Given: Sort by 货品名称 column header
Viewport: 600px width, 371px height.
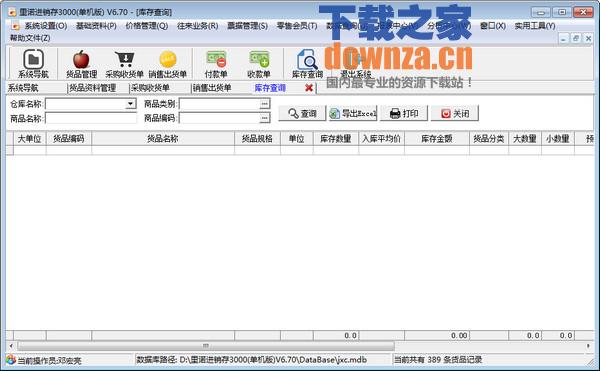Looking at the screenshot, I should (163, 138).
